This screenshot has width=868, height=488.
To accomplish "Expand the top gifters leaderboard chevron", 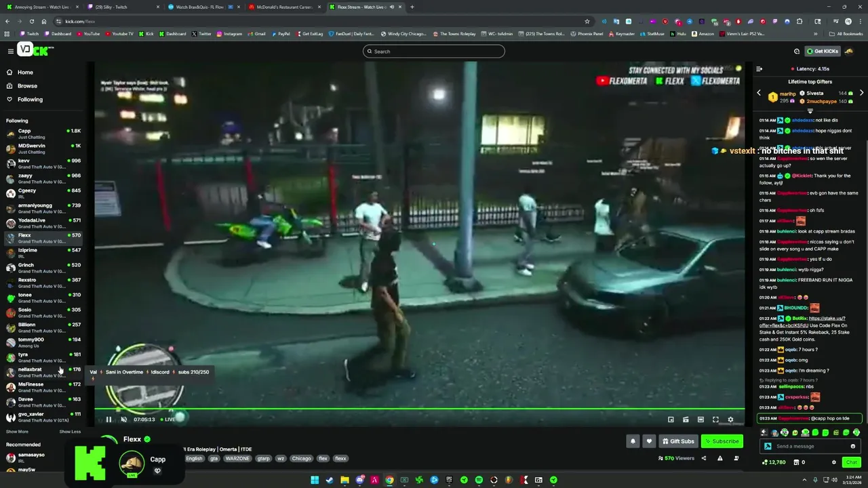I will [810, 110].
